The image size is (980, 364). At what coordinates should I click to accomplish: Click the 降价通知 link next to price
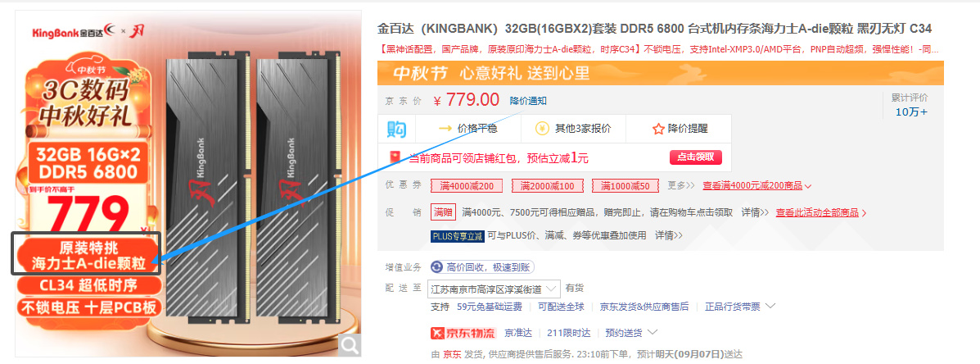(528, 101)
